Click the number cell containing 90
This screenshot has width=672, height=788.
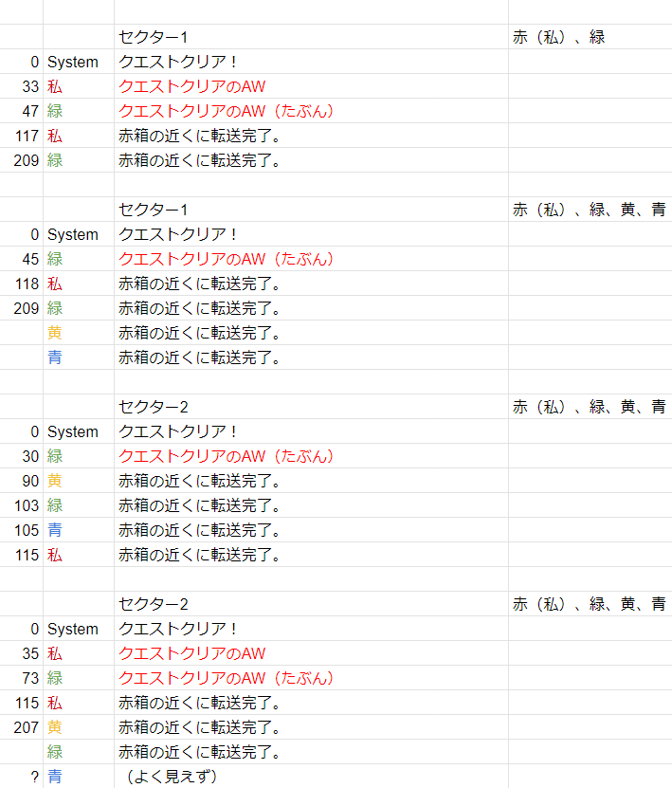[22, 481]
